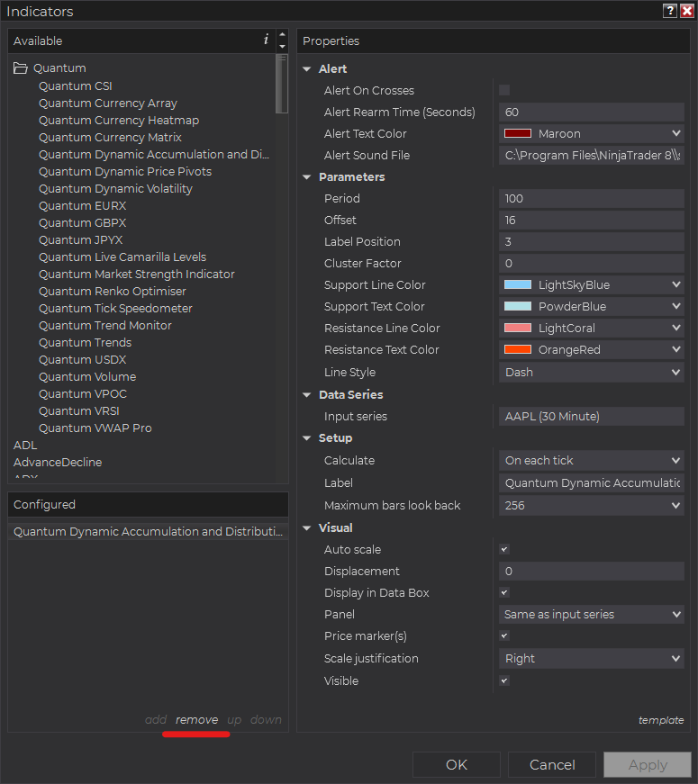Viewport: 698px width, 784px height.
Task: Click the add link
Action: coord(156,719)
